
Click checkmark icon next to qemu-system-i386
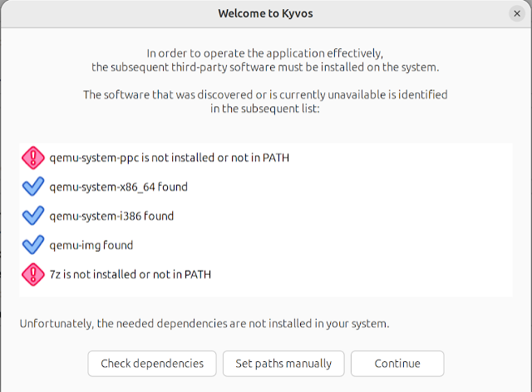click(33, 216)
